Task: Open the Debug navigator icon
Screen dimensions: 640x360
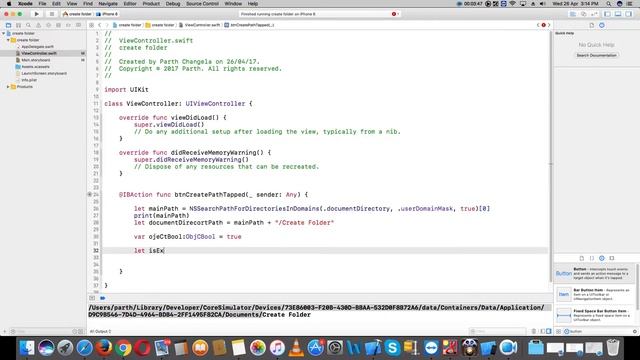Action: 58,25
